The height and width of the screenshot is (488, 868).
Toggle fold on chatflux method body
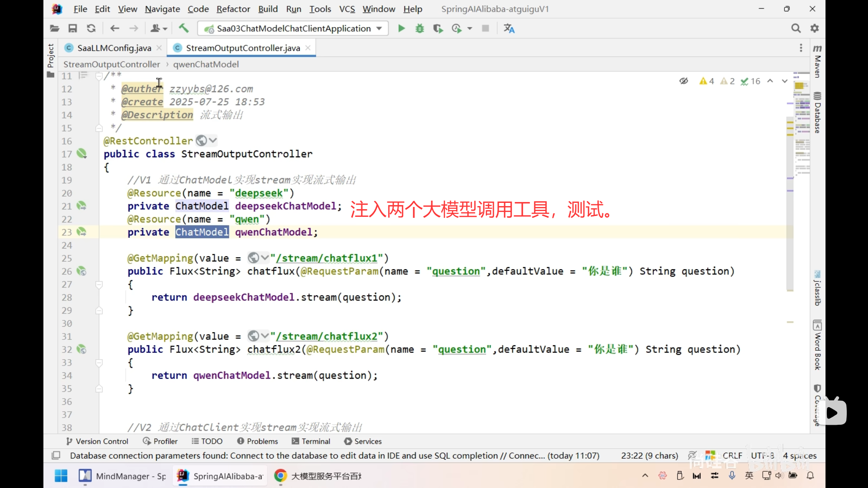click(99, 285)
